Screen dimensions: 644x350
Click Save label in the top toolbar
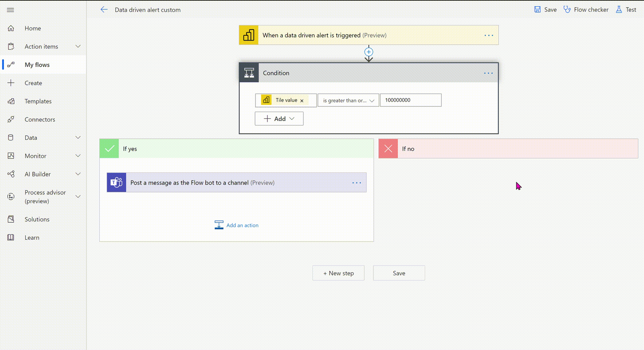pyautogui.click(x=550, y=10)
